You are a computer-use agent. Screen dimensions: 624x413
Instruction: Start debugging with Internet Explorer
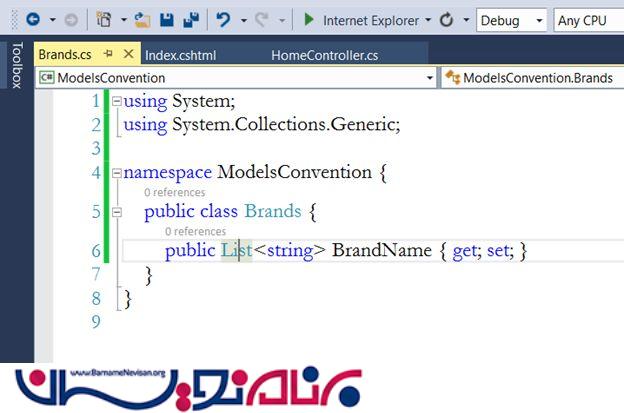point(365,19)
